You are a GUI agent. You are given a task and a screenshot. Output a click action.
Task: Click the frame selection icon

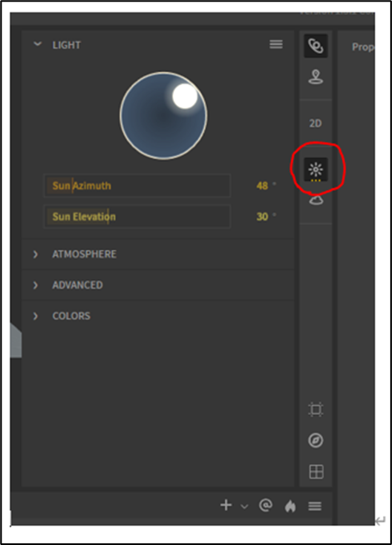[x=315, y=409]
